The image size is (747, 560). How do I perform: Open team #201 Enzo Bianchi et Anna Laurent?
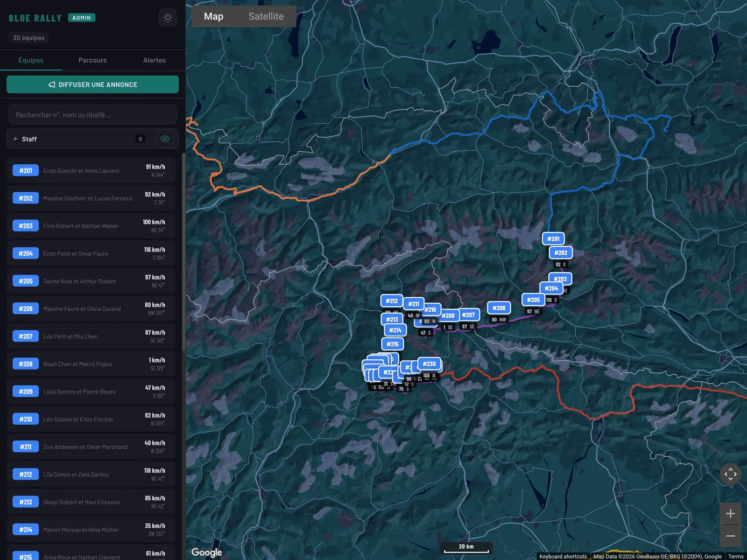coord(91,171)
